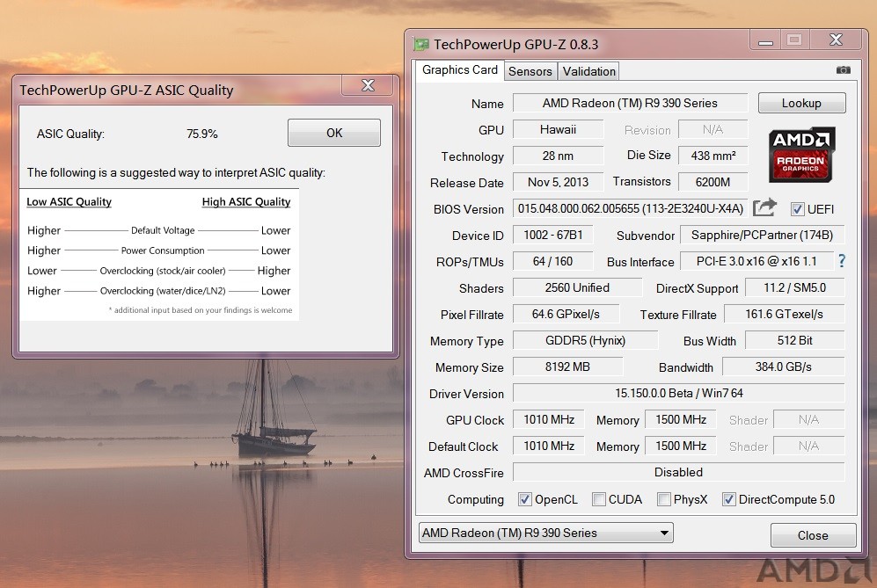Open the Validation tab
The image size is (877, 588).
[589, 71]
